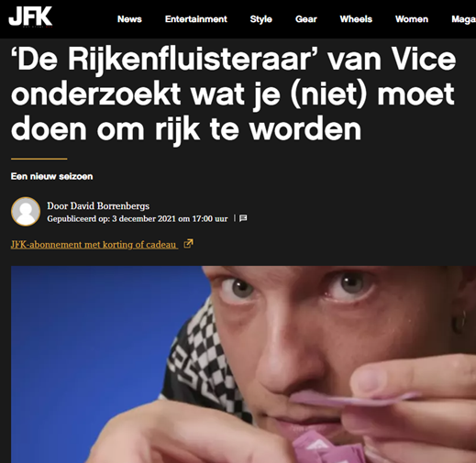
Task: Open the comments speech bubble icon
Action: pos(243,218)
